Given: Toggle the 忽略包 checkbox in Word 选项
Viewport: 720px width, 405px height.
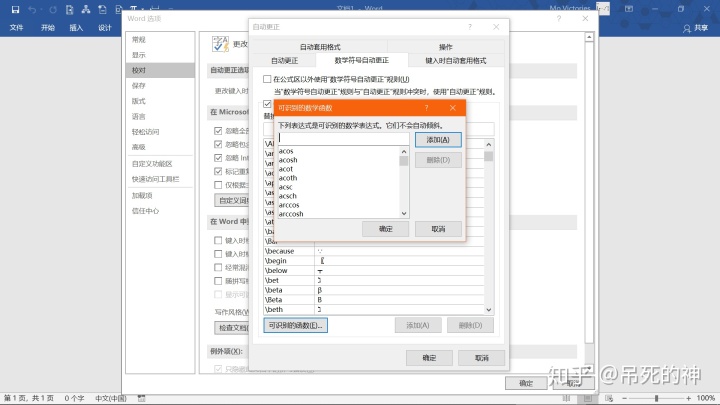Looking at the screenshot, I should click(x=218, y=144).
